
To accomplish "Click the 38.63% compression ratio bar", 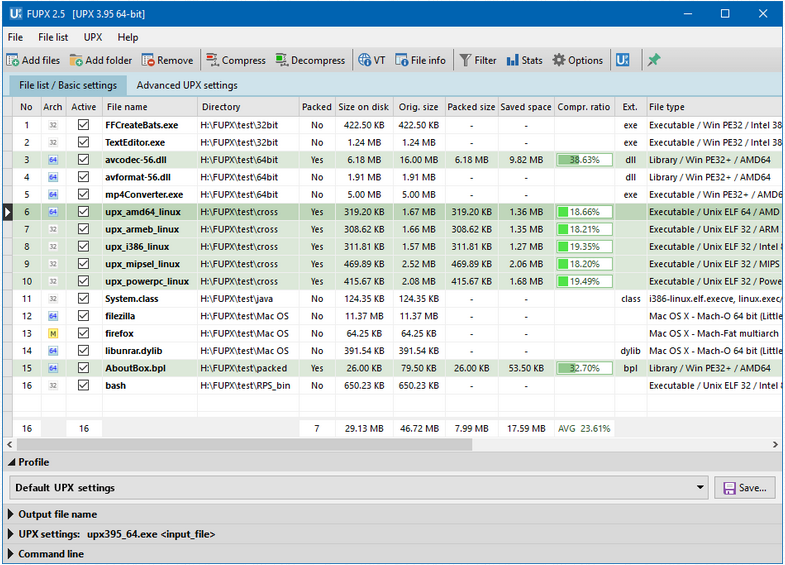I will (585, 160).
